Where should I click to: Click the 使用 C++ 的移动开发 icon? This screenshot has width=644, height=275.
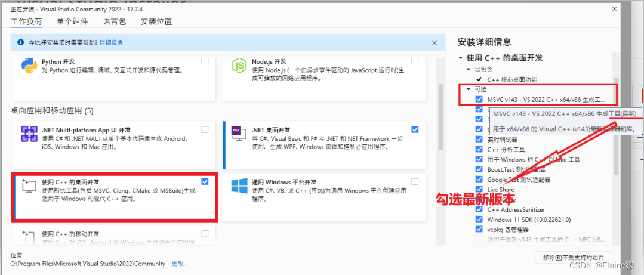(x=29, y=238)
